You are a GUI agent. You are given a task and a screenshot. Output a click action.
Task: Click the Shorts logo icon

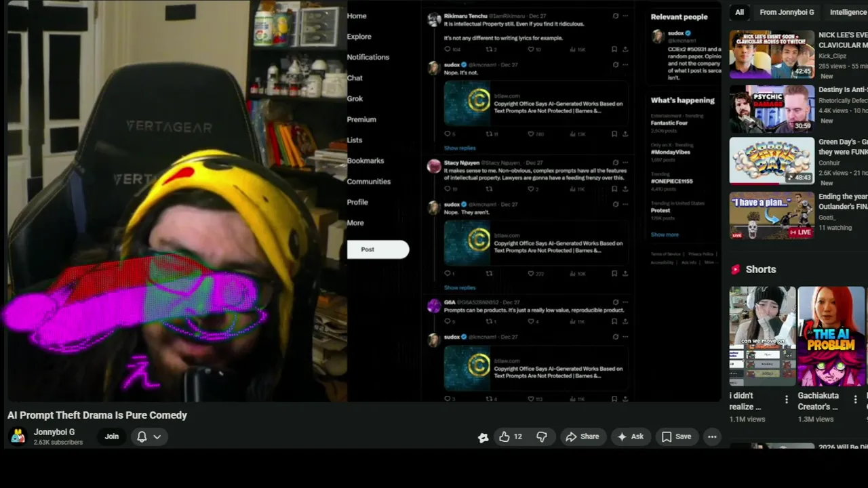coord(735,270)
